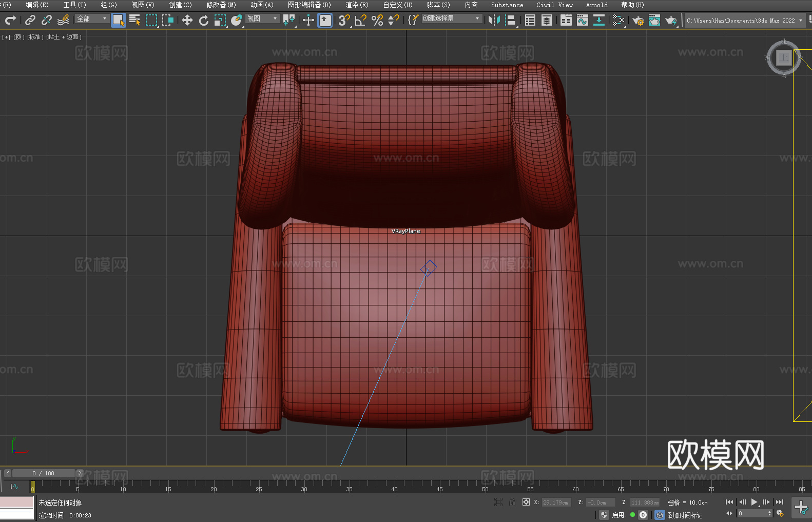812x522 pixels.
Task: Click the Edit Named Selection Sets icon
Action: point(413,20)
